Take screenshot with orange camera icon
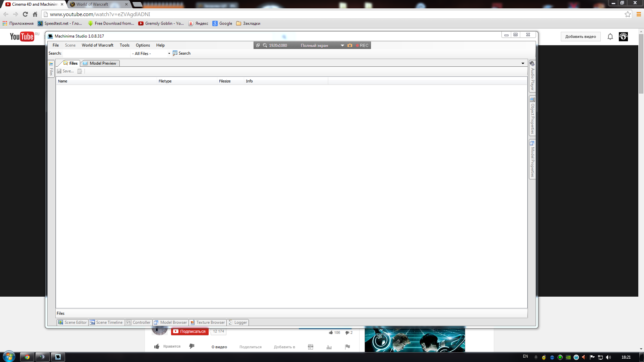644x362 pixels. pyautogui.click(x=350, y=46)
